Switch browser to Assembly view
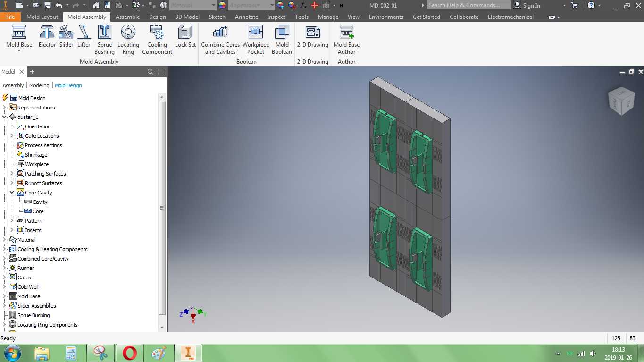Screen dimensions: 644x362 coord(13,85)
